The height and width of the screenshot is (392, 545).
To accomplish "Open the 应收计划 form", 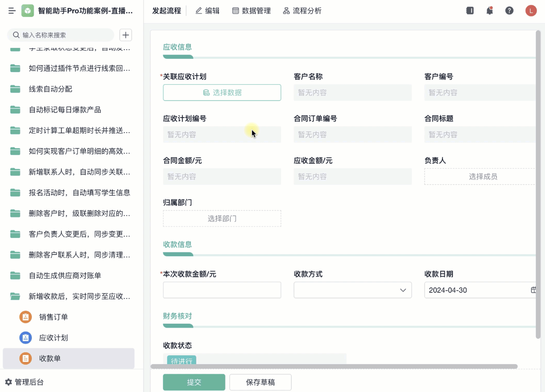I will click(x=69, y=338).
